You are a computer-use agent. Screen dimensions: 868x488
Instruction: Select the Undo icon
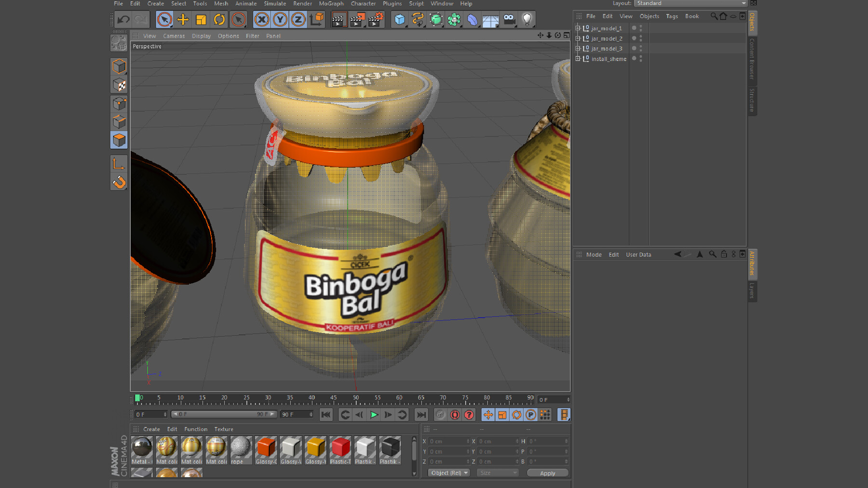[x=123, y=19]
